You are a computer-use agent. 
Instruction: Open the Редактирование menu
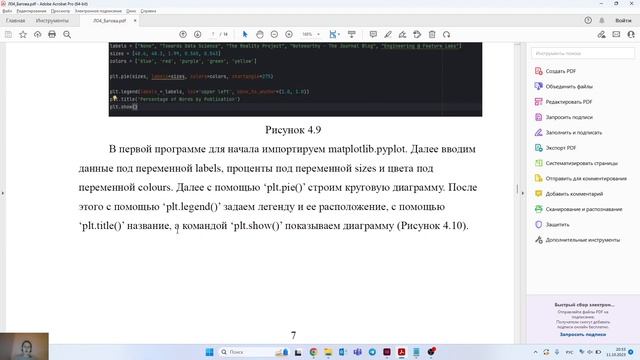31,11
